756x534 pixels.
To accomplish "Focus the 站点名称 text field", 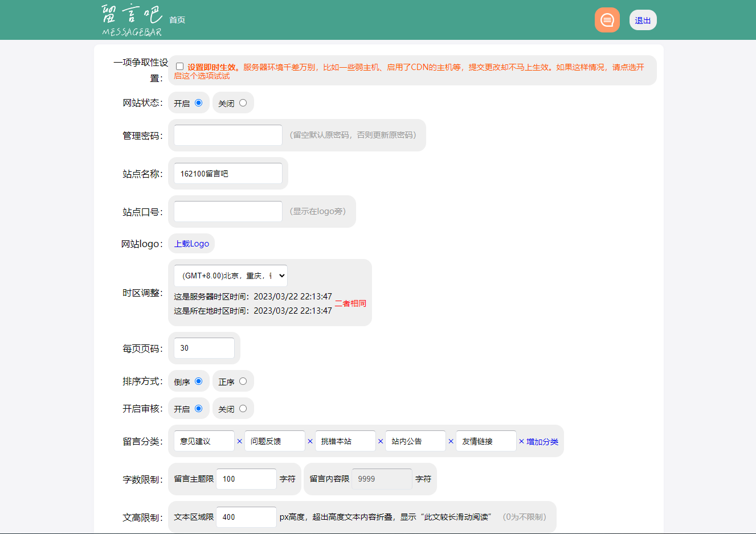I will click(228, 174).
